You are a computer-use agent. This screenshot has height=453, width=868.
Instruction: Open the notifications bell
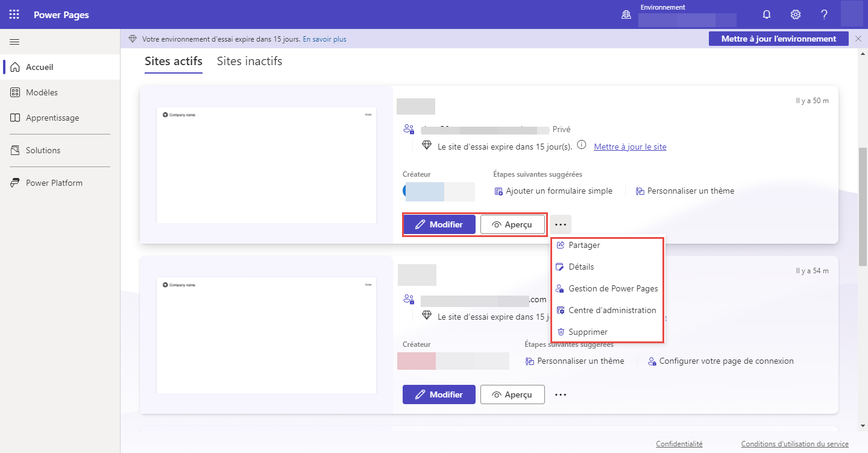click(767, 14)
